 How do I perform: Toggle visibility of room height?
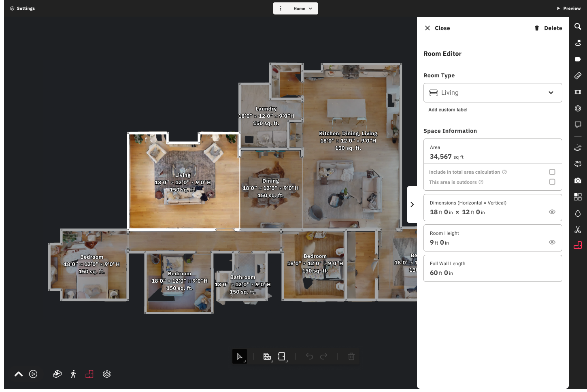[x=552, y=242]
